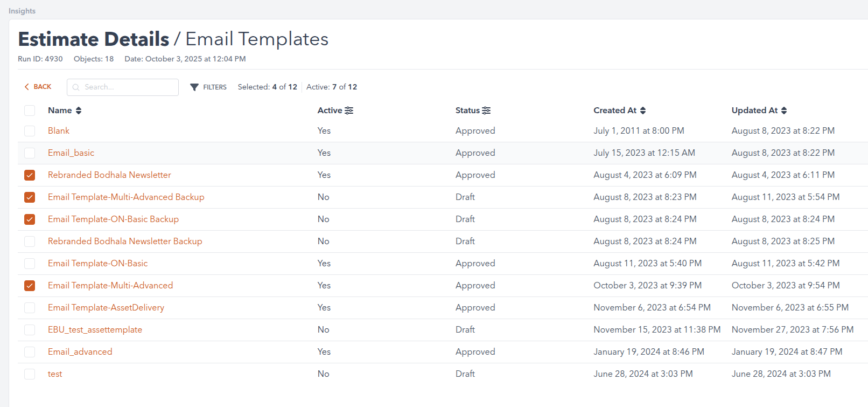Click the Back chevron arrow icon
Viewport: 868px width, 407px height.
click(26, 87)
